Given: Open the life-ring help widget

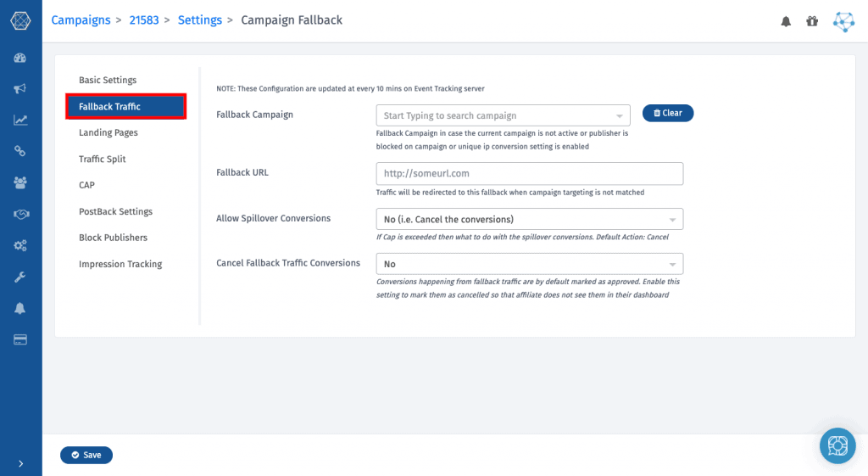Looking at the screenshot, I should tap(837, 445).
